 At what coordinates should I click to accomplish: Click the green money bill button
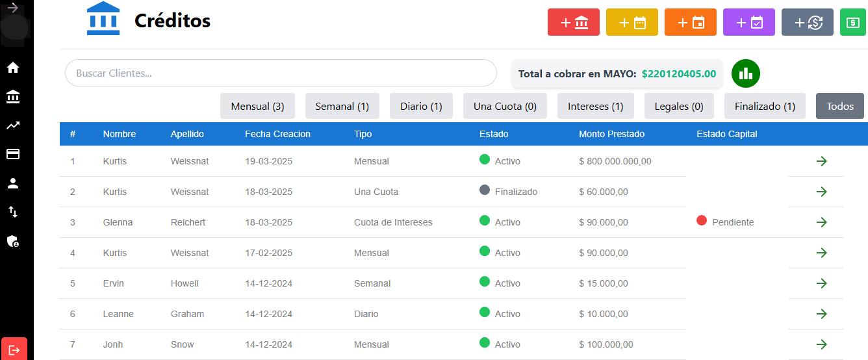pyautogui.click(x=853, y=22)
